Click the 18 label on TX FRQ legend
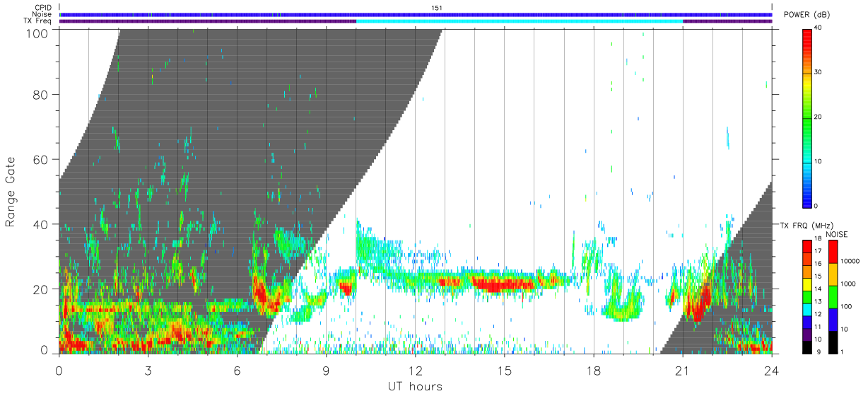Viewport: 868px width, 401px height. pyautogui.click(x=818, y=238)
